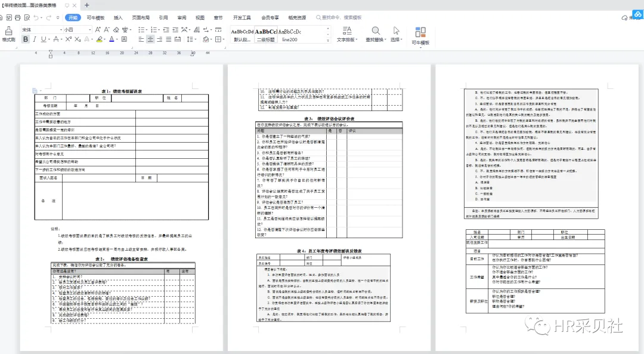Click the save icon in quick access toolbar
Screen dimensions: 644x354
pos(1,18)
